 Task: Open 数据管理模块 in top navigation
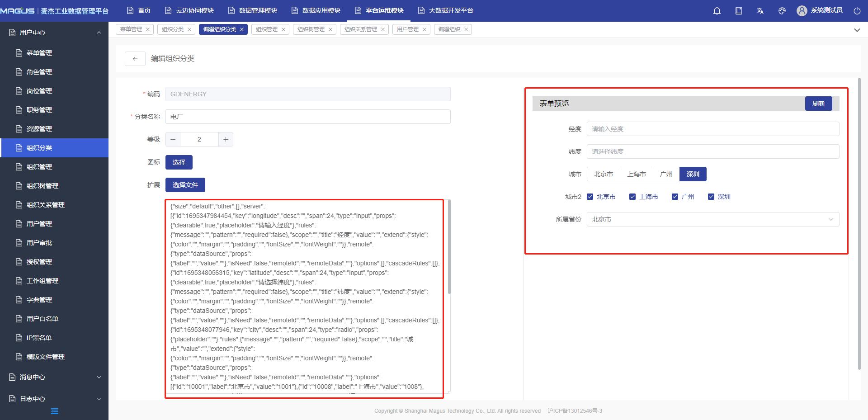[253, 10]
